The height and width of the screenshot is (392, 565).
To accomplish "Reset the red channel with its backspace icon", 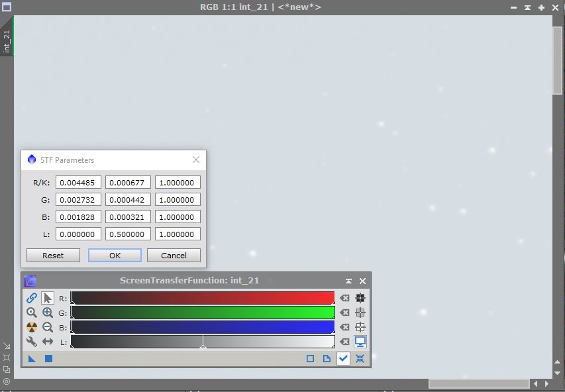I will (x=344, y=298).
